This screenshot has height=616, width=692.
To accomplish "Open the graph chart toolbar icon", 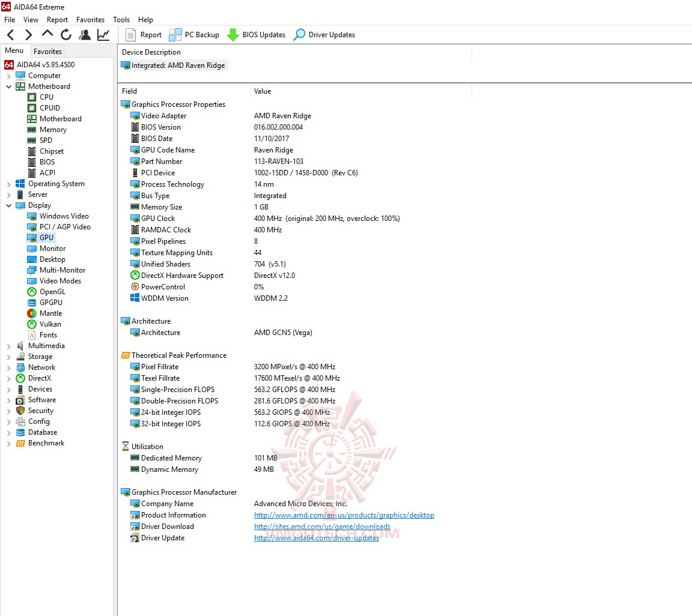I will pos(103,34).
